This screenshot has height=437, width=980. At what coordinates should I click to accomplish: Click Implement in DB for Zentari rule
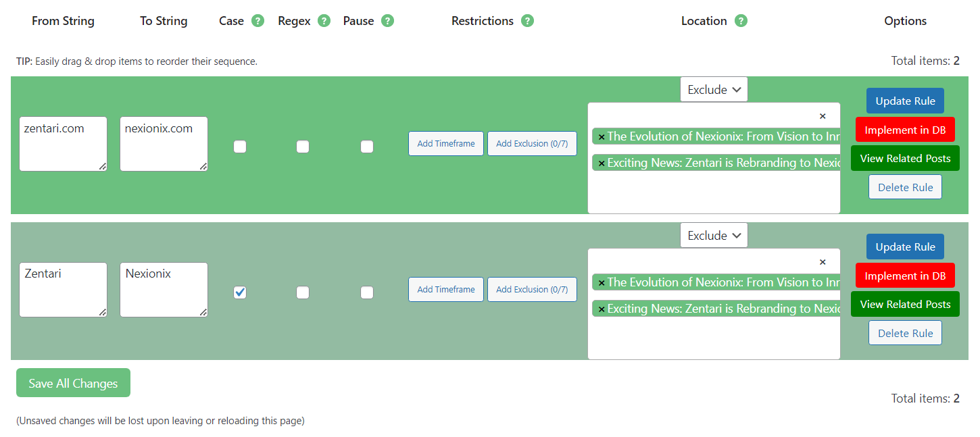[905, 276]
